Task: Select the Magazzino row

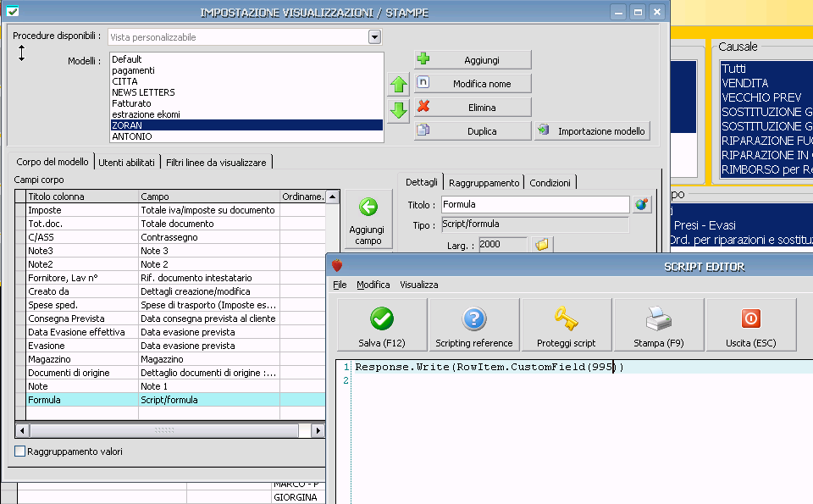Action: click(176, 359)
